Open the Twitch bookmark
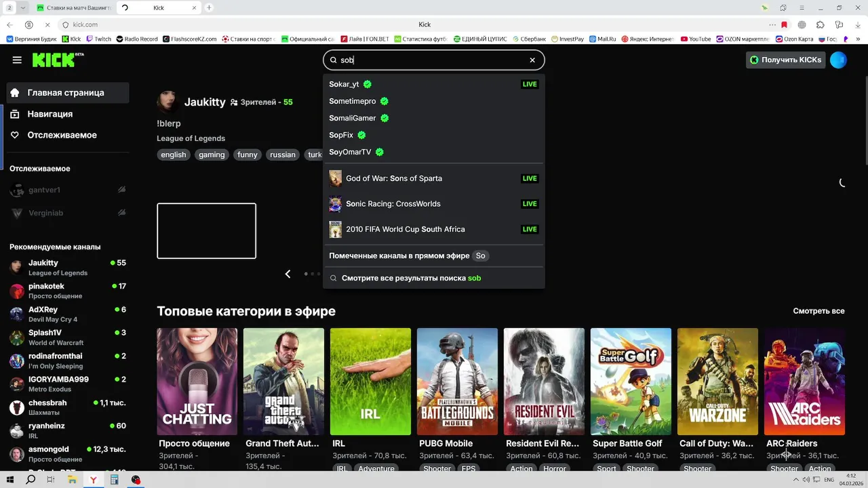 pyautogui.click(x=98, y=39)
